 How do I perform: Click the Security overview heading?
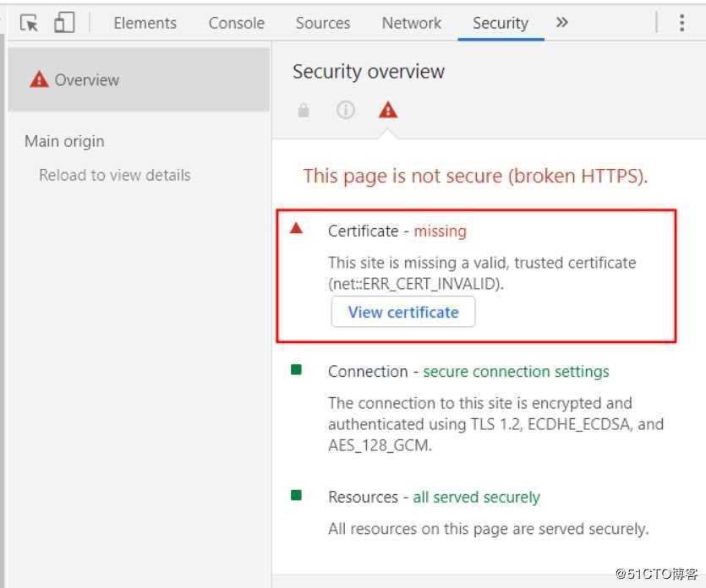point(369,72)
